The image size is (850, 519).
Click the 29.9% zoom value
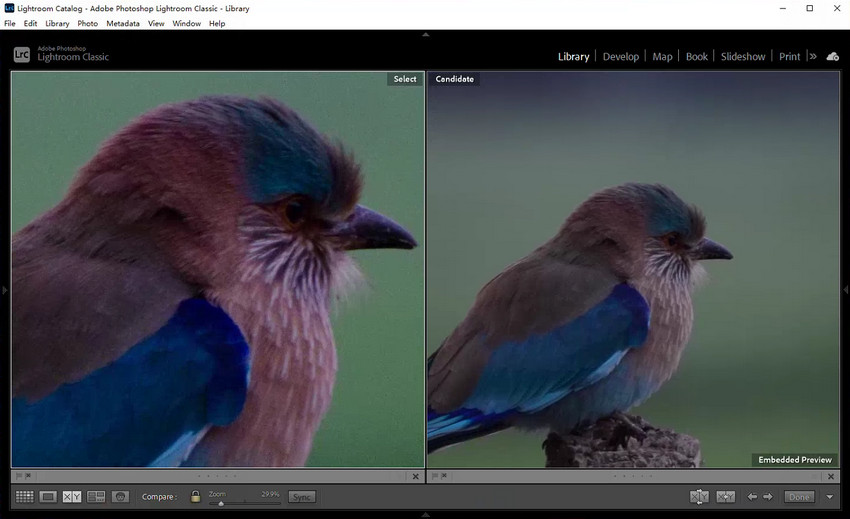click(x=271, y=494)
